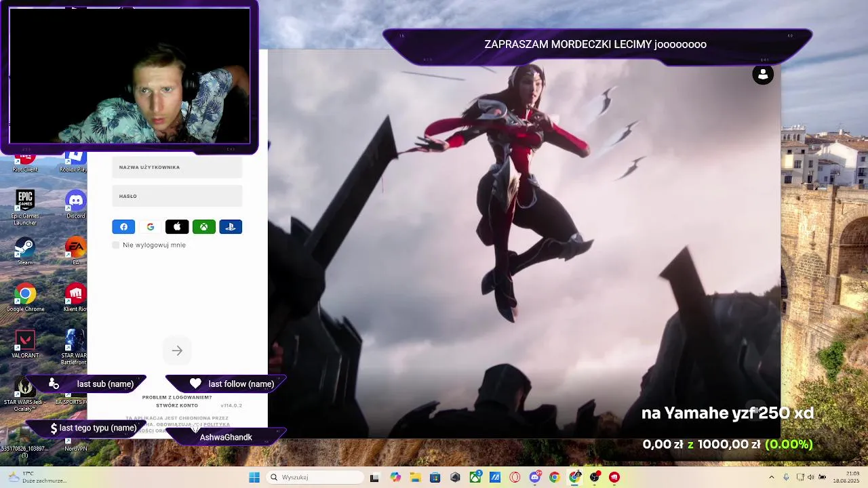Open the weather widget showing 17°C
The image size is (868, 488).
click(x=37, y=477)
